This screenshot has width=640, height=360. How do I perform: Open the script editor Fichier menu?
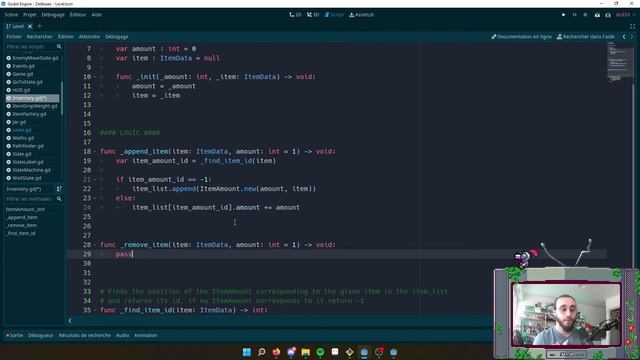click(x=14, y=37)
